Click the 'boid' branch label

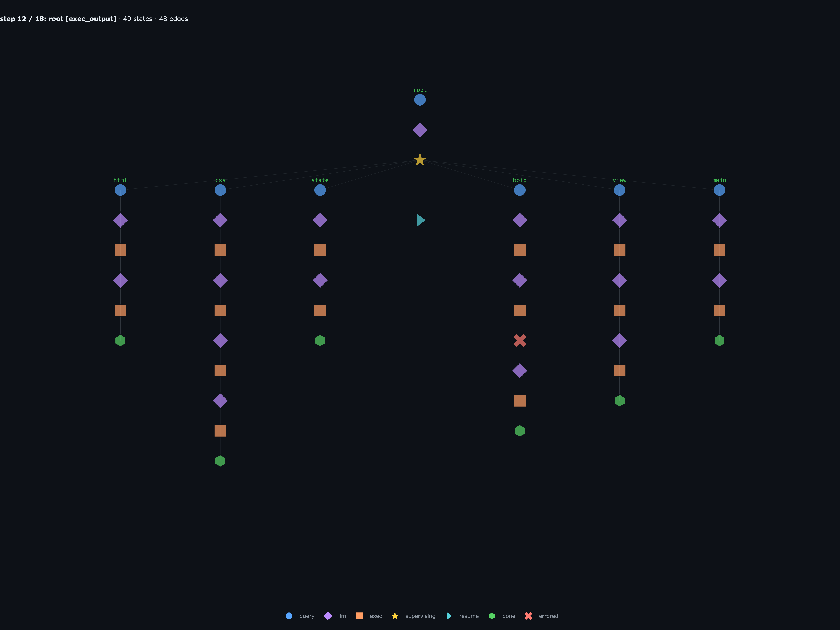(520, 180)
